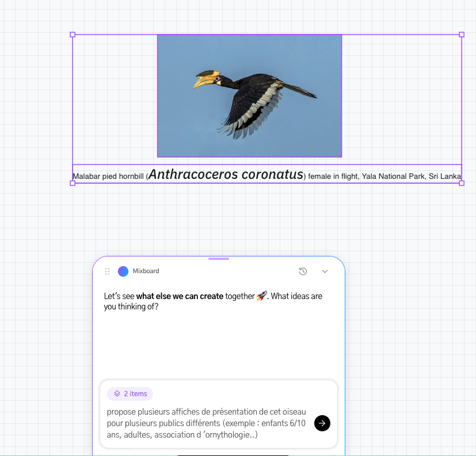The image size is (476, 456).
Task: Select the flying hornbill photo
Action: click(250, 96)
